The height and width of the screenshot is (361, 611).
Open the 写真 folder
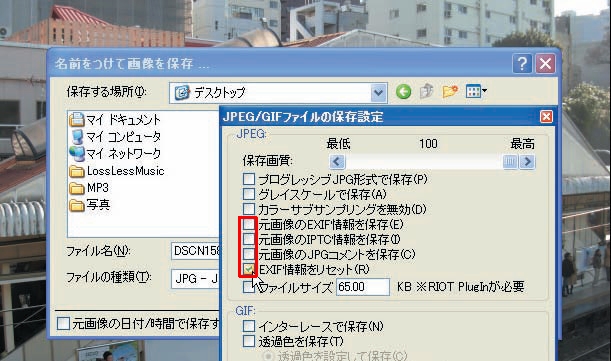pyautogui.click(x=90, y=205)
